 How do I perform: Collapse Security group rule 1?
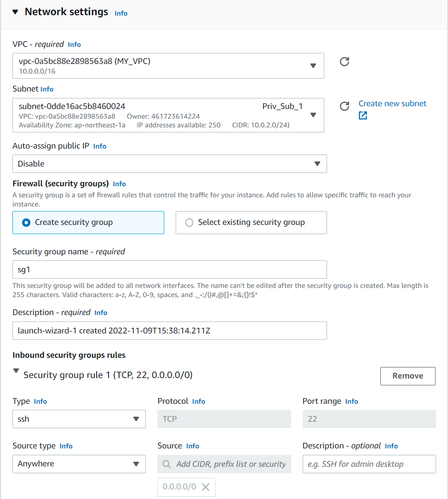pyautogui.click(x=16, y=371)
